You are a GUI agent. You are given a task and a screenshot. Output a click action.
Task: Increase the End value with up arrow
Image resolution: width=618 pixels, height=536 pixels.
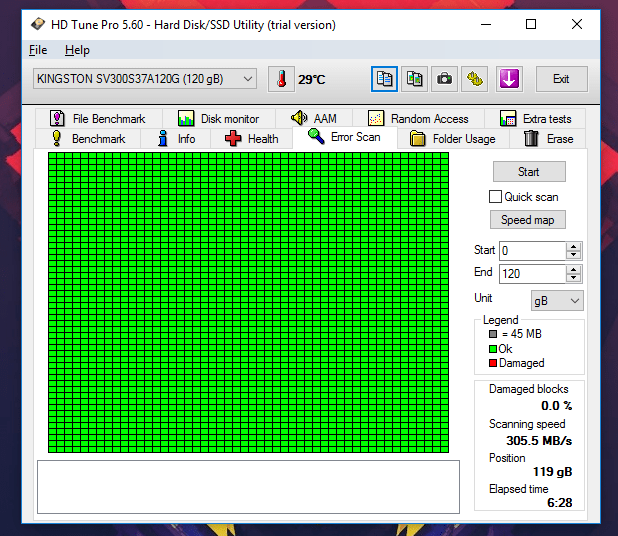tap(573, 270)
